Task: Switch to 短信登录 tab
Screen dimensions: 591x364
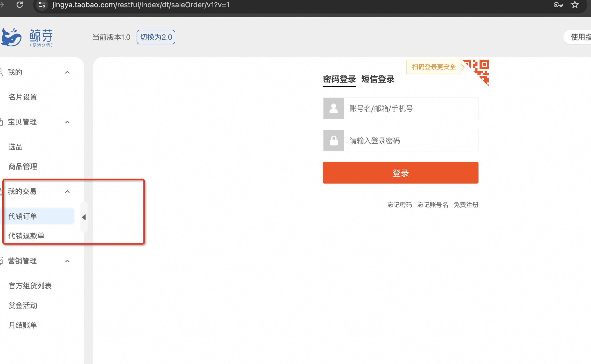Action: [378, 79]
